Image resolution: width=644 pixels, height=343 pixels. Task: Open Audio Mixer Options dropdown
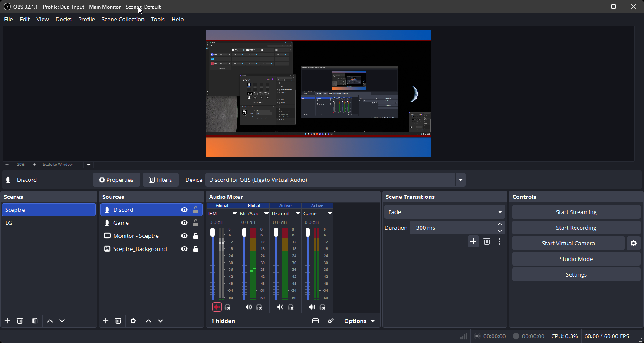click(x=359, y=321)
